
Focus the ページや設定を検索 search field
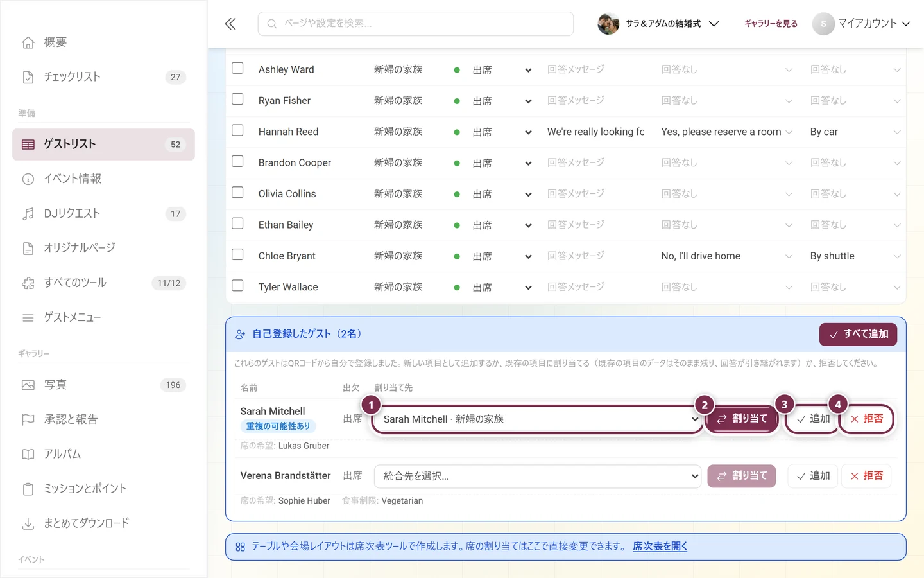(x=416, y=24)
